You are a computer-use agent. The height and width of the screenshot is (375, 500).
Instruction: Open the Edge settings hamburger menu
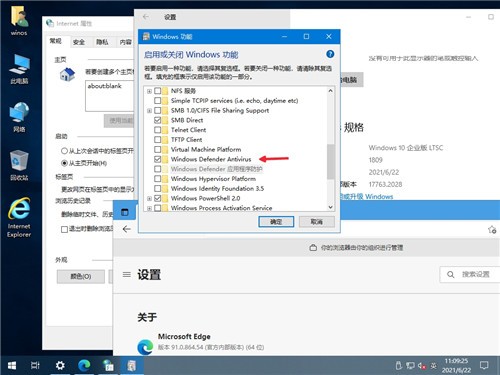tap(127, 275)
